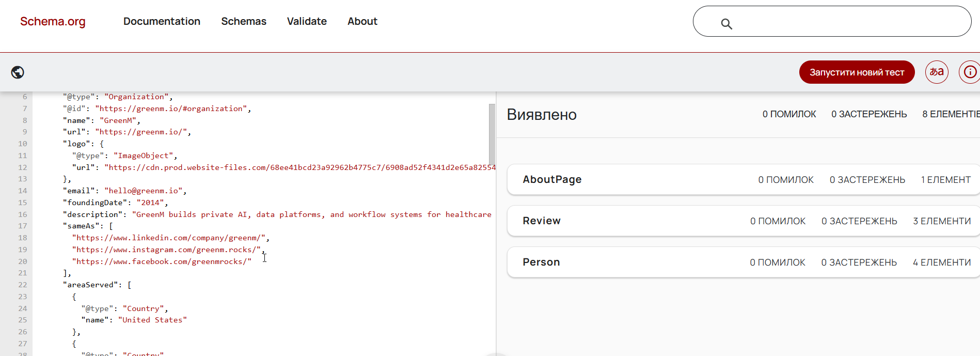
Task: Click the 'Запустити новий тест' button
Action: tap(857, 72)
